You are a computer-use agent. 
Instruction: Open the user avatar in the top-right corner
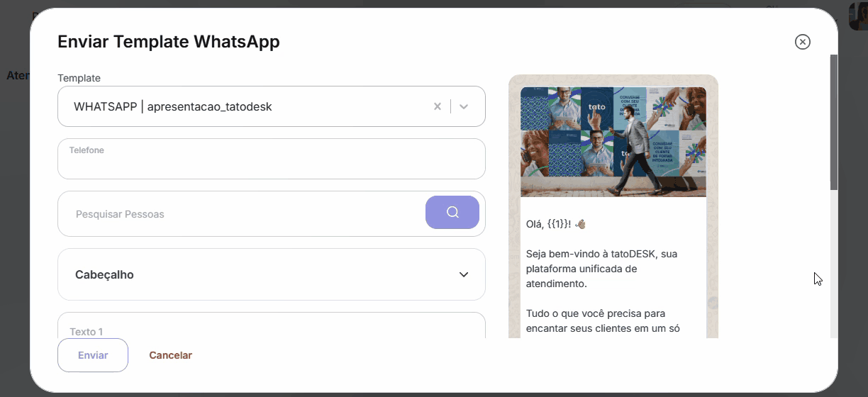pos(858,16)
